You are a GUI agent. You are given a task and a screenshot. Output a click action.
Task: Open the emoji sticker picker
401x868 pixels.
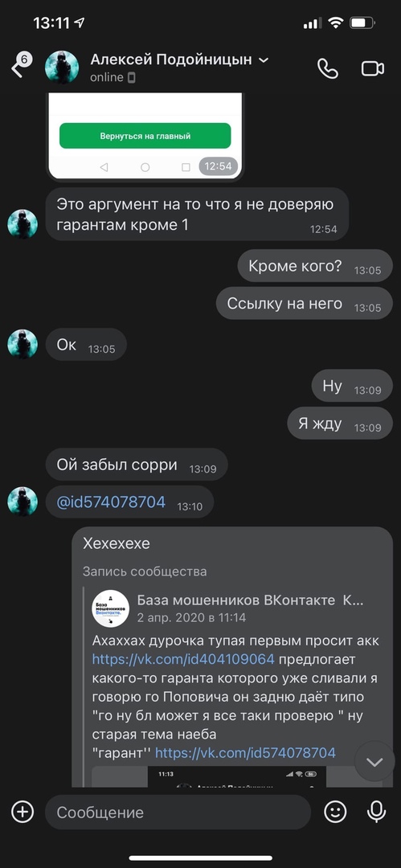tap(335, 812)
